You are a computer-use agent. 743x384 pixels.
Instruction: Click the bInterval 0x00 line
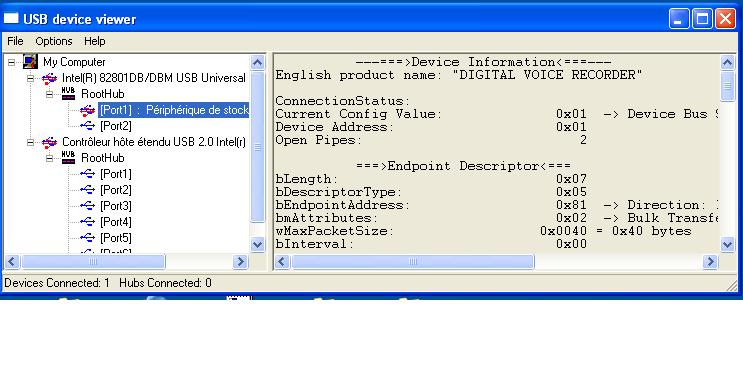coord(431,245)
